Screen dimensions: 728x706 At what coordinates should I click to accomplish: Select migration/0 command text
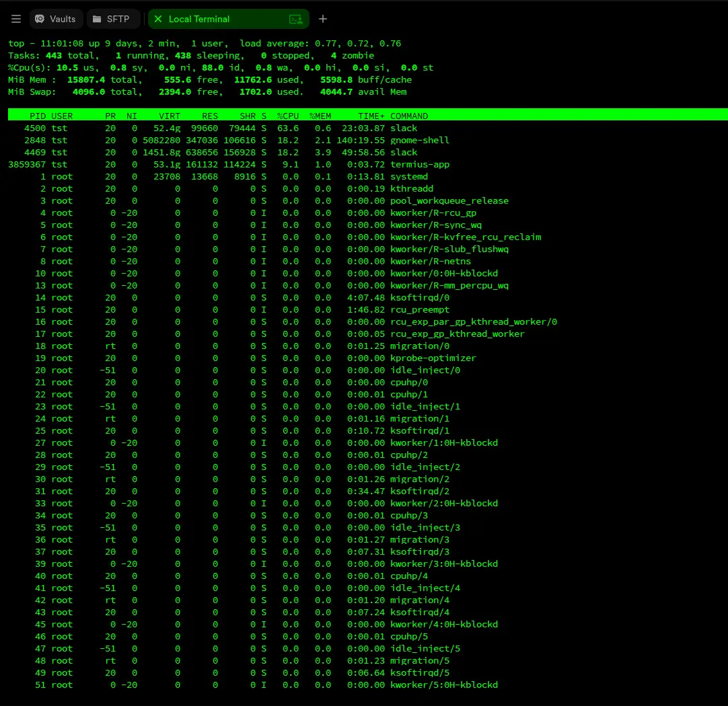[420, 346]
